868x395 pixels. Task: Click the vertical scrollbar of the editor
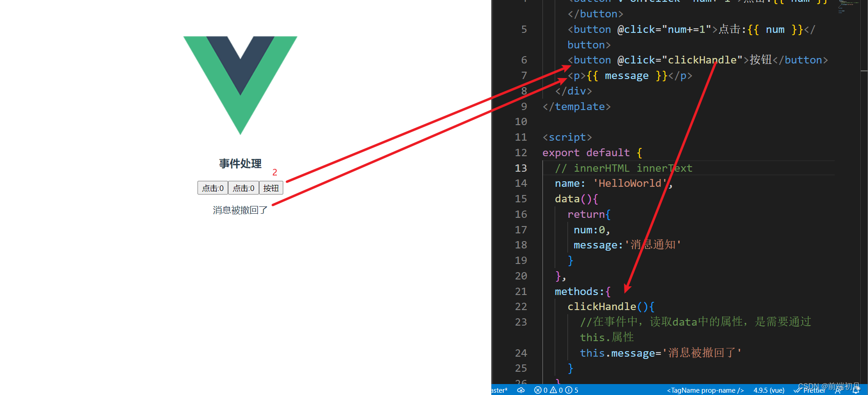pyautogui.click(x=864, y=192)
